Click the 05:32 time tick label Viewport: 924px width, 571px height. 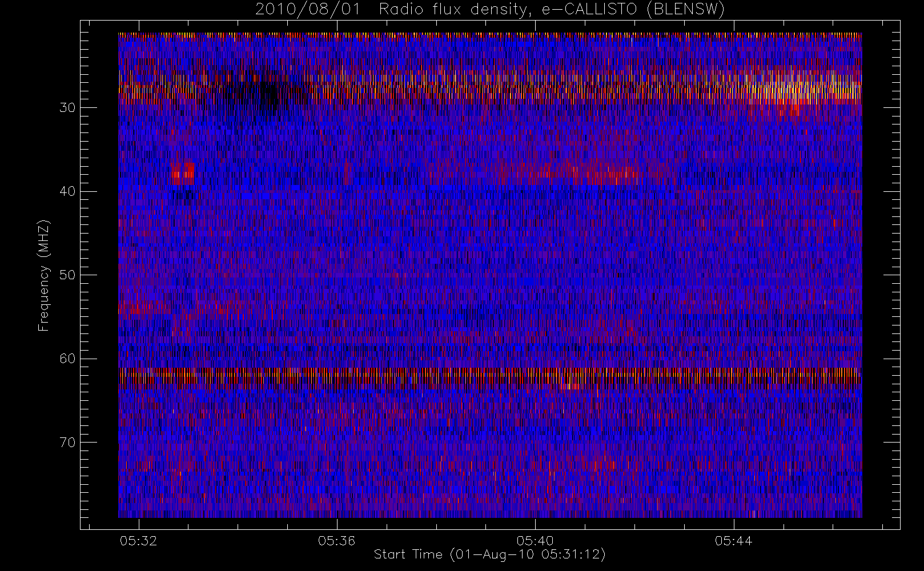tap(138, 541)
